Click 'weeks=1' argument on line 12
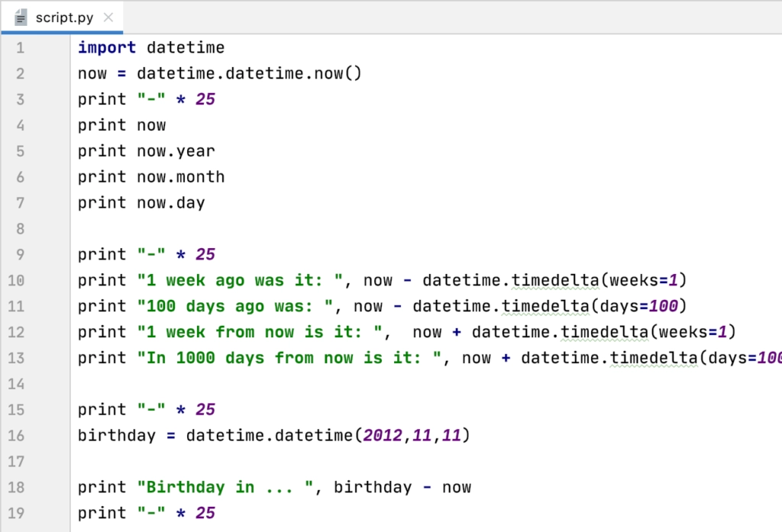This screenshot has height=532, width=782. point(693,332)
